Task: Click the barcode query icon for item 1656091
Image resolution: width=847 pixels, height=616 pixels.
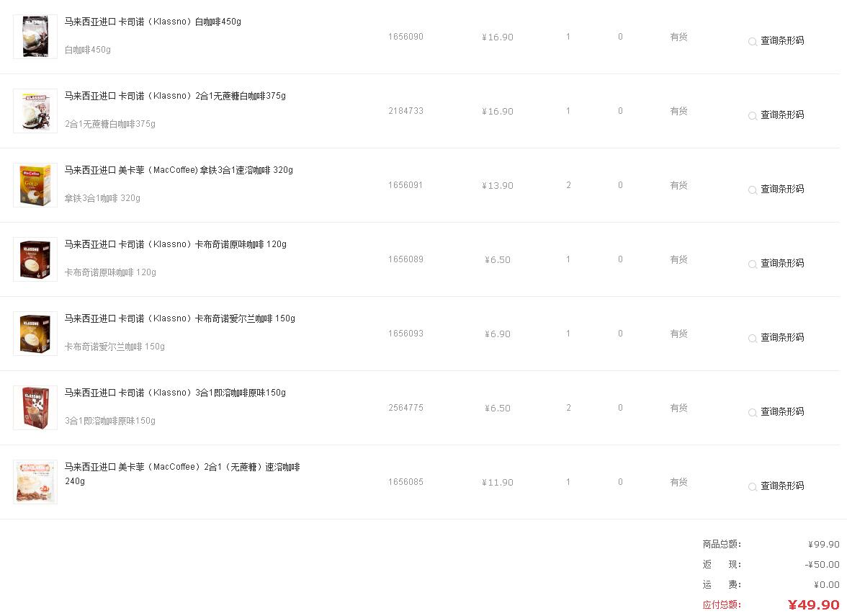Action: (752, 190)
